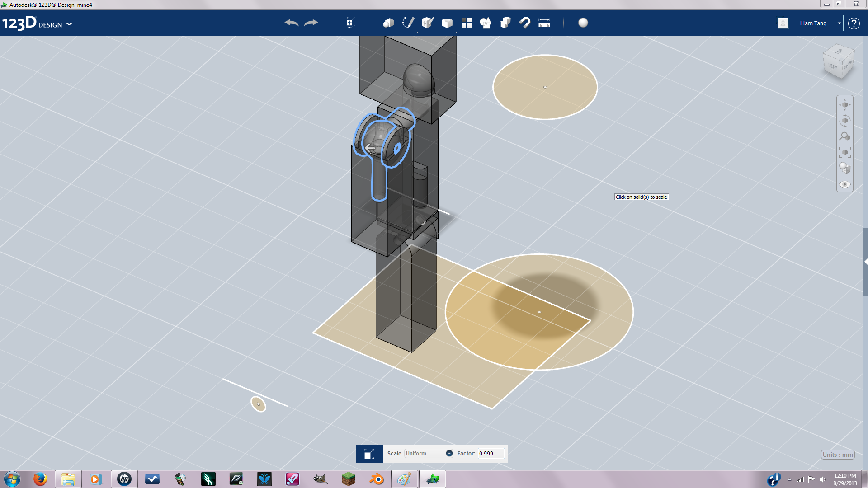Open the Primitives menu

tap(388, 23)
